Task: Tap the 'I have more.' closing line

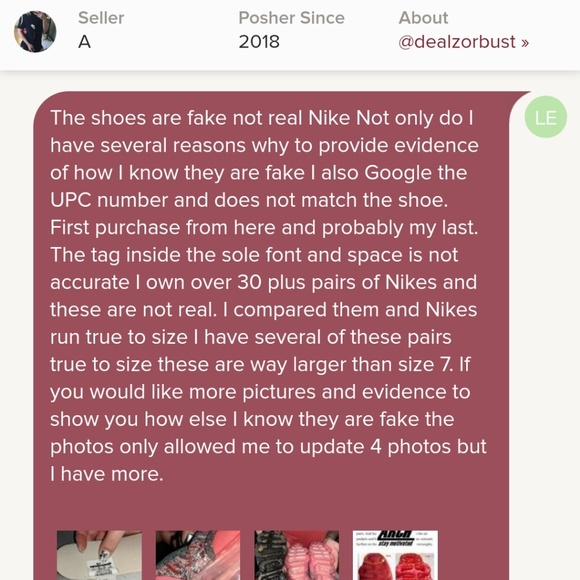Action: (x=107, y=474)
